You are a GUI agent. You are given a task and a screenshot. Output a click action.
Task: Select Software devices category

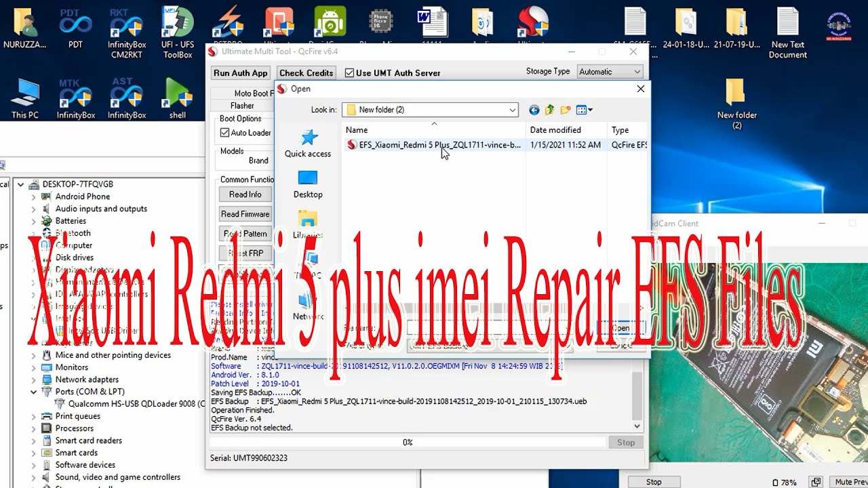tap(85, 465)
